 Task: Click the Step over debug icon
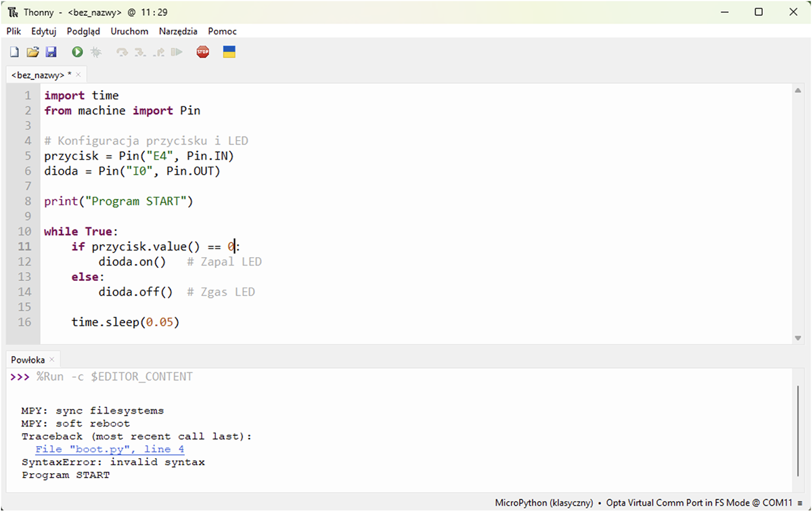click(122, 52)
